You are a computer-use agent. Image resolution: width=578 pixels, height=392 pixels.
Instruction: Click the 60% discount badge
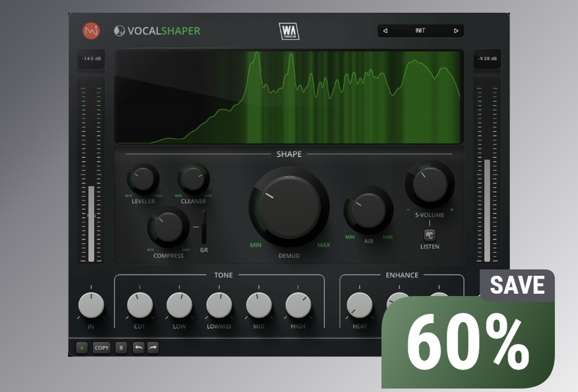(468, 342)
